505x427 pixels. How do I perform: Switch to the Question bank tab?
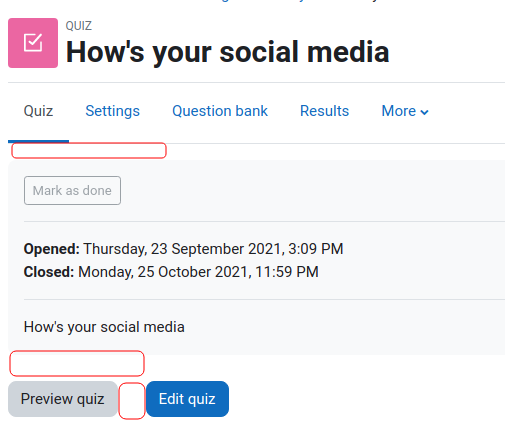pos(220,111)
